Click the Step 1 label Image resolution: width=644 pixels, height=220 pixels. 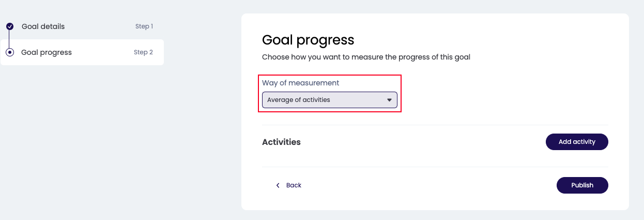click(x=144, y=26)
